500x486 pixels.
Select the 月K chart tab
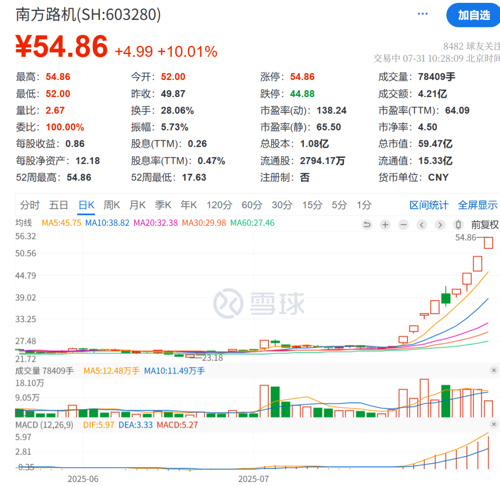(x=137, y=205)
